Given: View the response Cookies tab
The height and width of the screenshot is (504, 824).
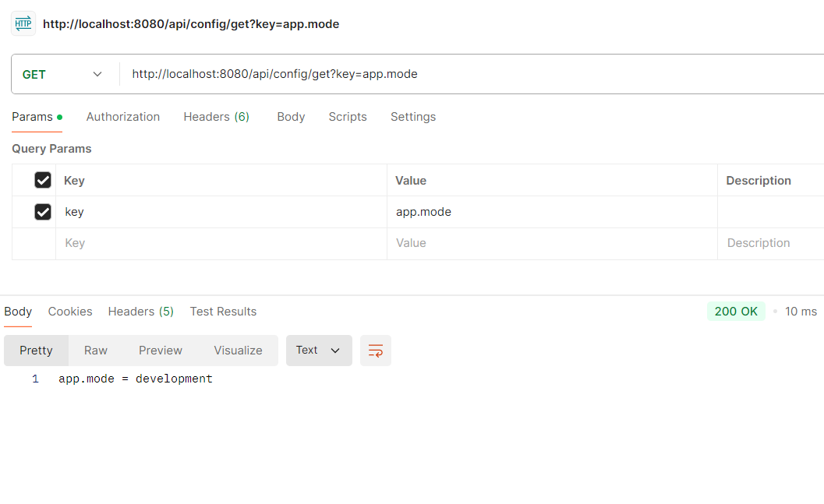Looking at the screenshot, I should click(70, 312).
